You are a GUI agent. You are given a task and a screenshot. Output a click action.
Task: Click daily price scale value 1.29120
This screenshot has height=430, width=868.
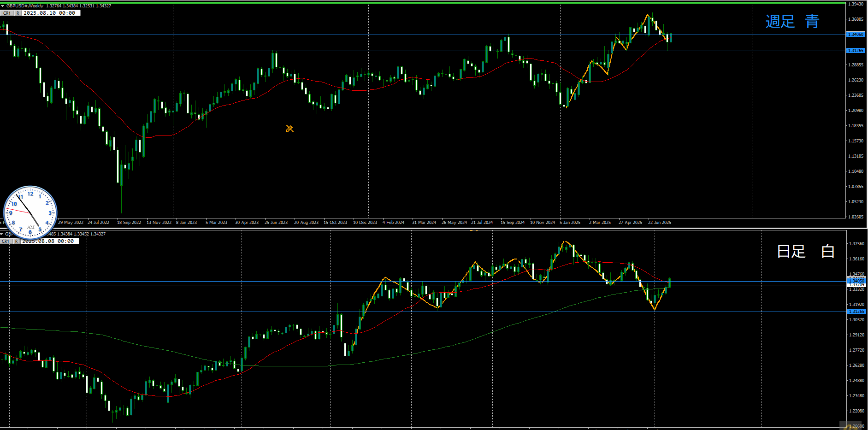856,335
